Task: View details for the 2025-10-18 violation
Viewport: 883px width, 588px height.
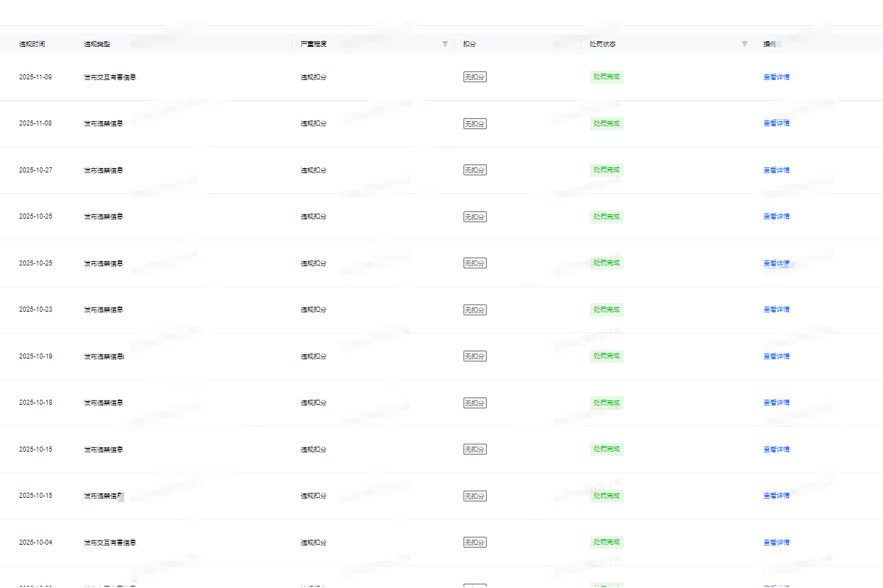Action: [x=776, y=403]
